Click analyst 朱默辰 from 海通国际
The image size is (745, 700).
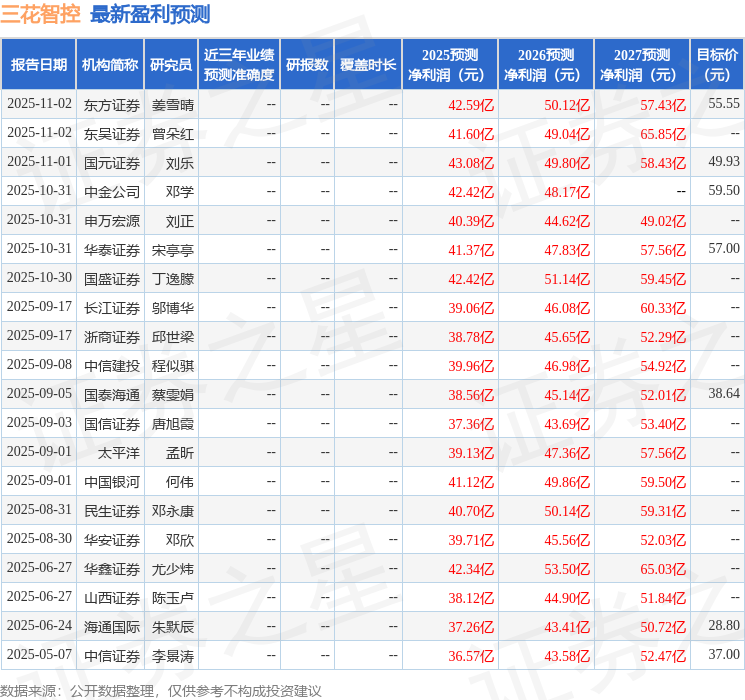pos(173,626)
